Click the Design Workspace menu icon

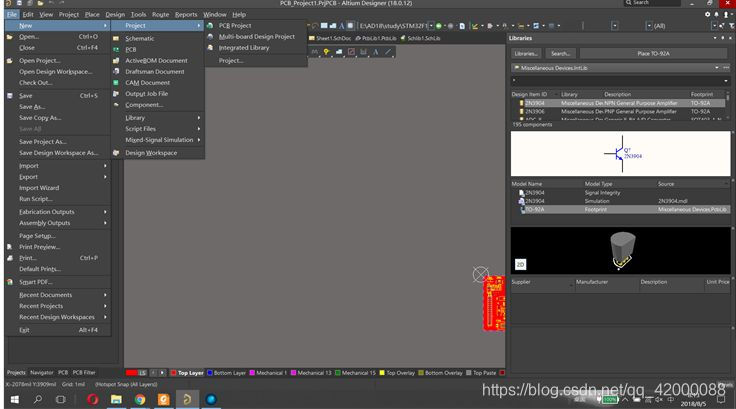tap(116, 153)
